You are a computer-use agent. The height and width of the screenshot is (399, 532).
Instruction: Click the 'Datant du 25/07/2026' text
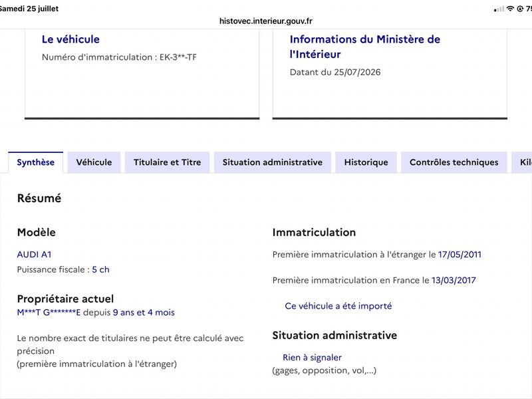pyautogui.click(x=335, y=72)
